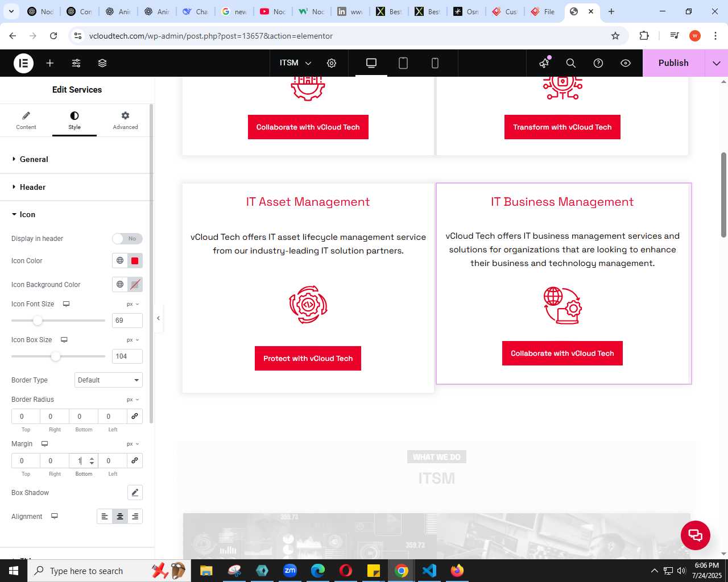Image resolution: width=728 pixels, height=582 pixels.
Task: Open Publish options dropdown arrow
Action: click(716, 63)
